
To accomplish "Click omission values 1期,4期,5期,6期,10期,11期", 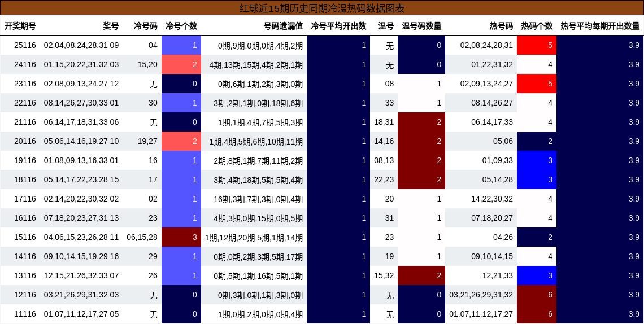I will [x=256, y=142].
